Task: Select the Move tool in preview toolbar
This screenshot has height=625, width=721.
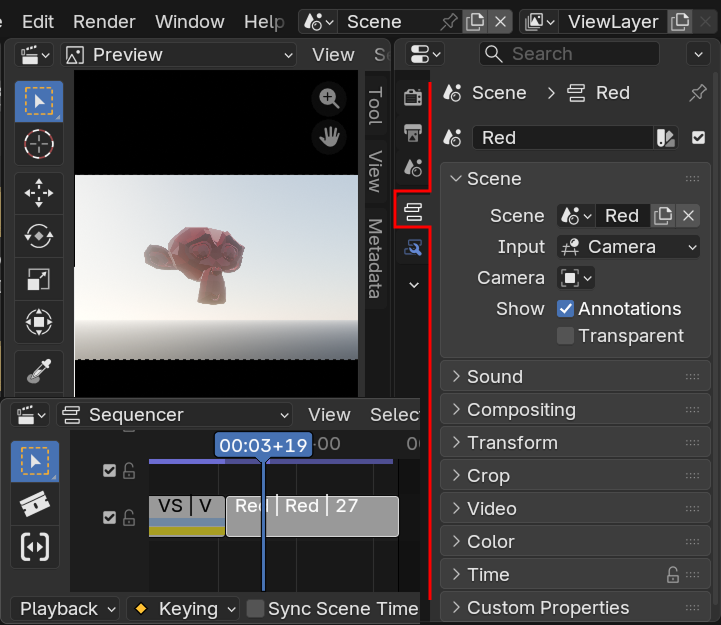Action: [39, 193]
